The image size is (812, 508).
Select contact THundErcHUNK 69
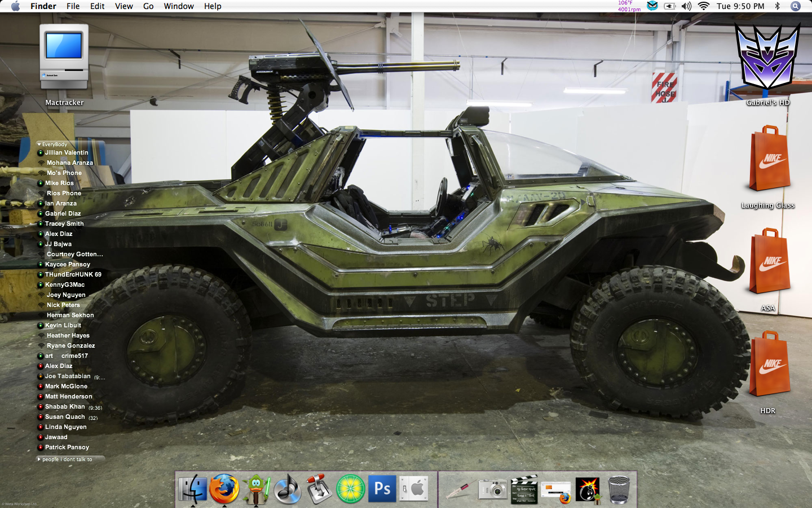[x=73, y=274]
